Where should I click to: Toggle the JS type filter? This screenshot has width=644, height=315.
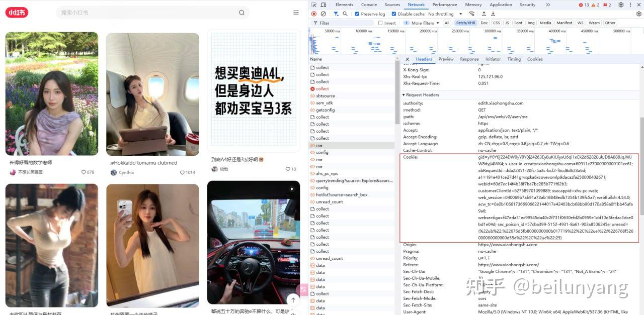(507, 23)
